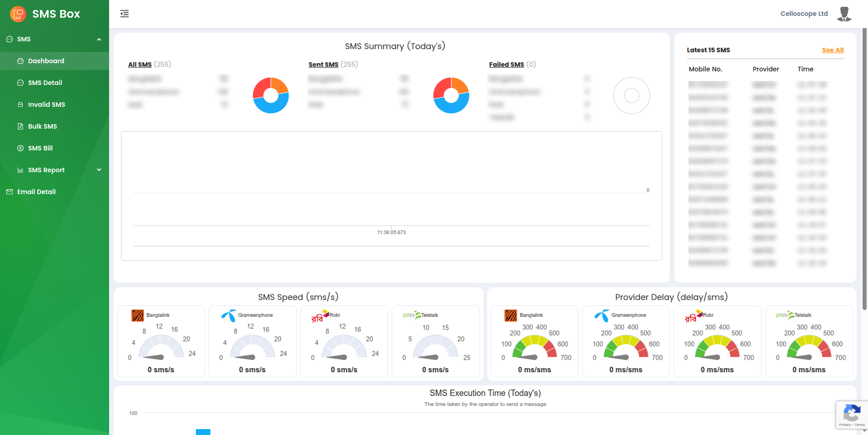Open the Celloscope Ltd account menu
The width and height of the screenshot is (868, 435).
pyautogui.click(x=804, y=14)
